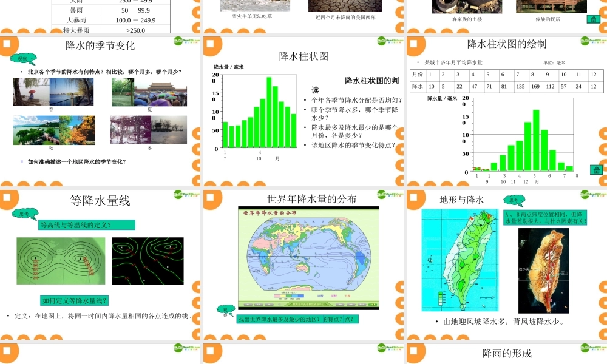
Task: Select the winter photo labeled 冬
Action: [149, 130]
